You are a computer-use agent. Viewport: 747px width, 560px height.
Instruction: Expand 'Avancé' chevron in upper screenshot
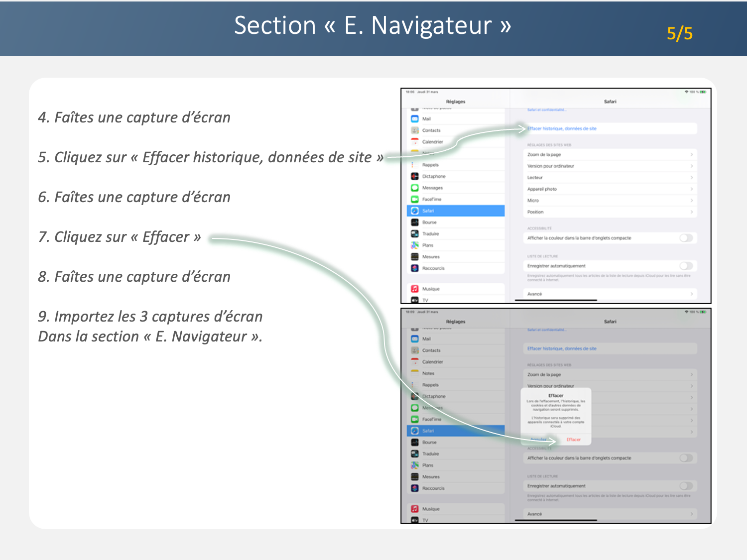point(692,294)
